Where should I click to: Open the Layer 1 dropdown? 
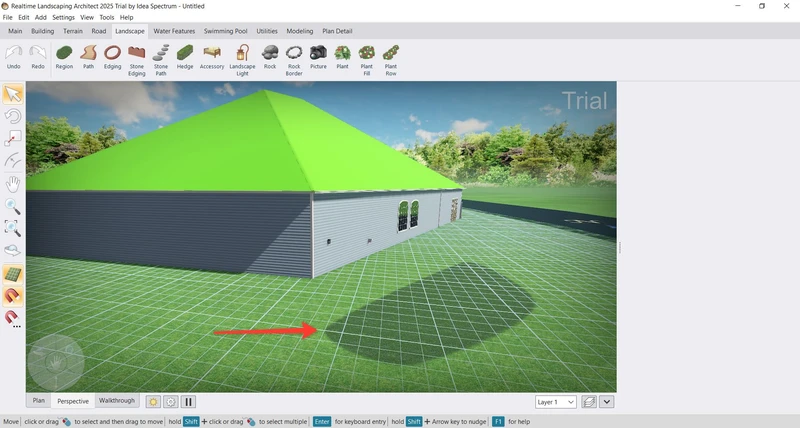pyautogui.click(x=556, y=402)
